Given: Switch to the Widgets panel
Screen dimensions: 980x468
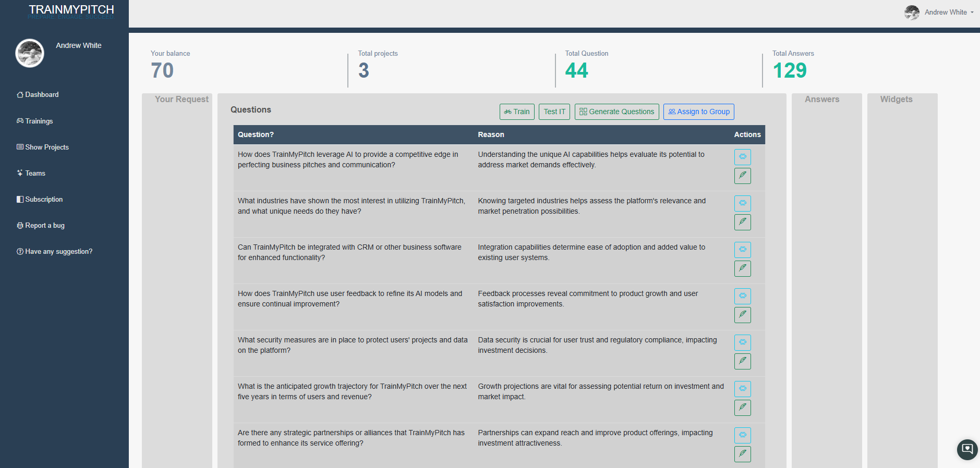Looking at the screenshot, I should [x=897, y=99].
